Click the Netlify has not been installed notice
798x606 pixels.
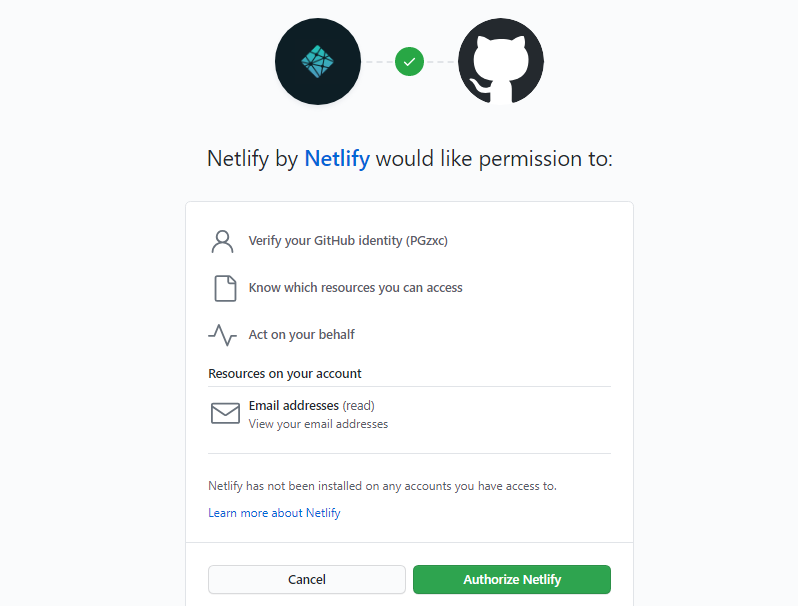click(x=382, y=486)
